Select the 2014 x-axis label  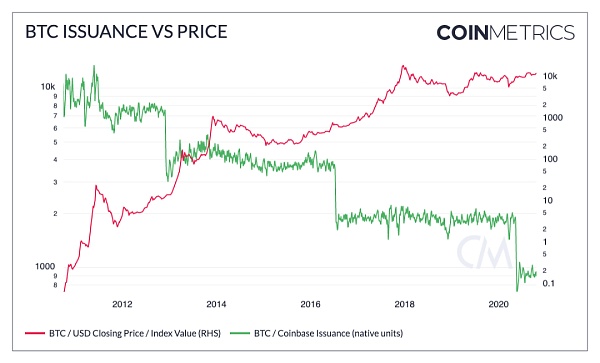click(x=216, y=304)
